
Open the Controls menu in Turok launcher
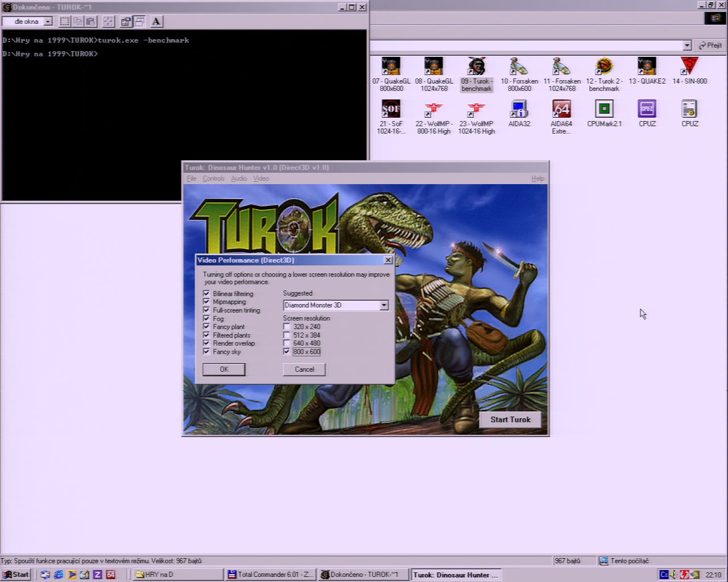[214, 178]
